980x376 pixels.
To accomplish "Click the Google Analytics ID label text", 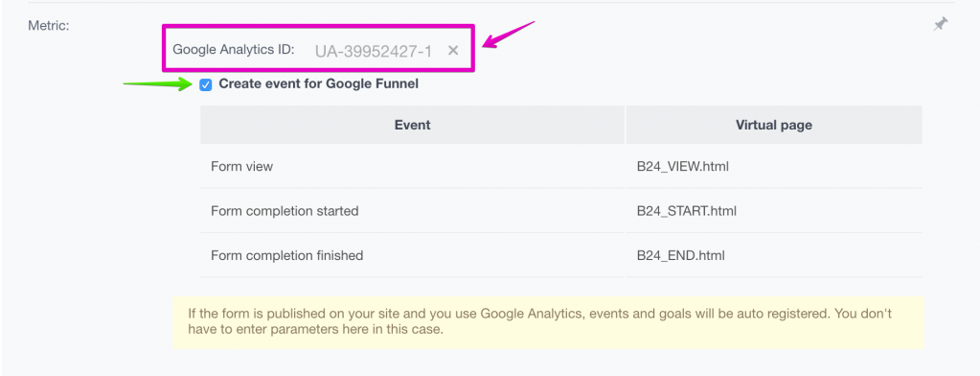I will coord(234,50).
